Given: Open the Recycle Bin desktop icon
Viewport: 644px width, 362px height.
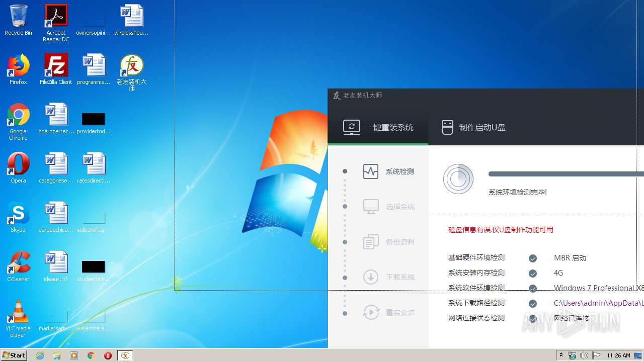Looking at the screenshot, I should click(18, 20).
